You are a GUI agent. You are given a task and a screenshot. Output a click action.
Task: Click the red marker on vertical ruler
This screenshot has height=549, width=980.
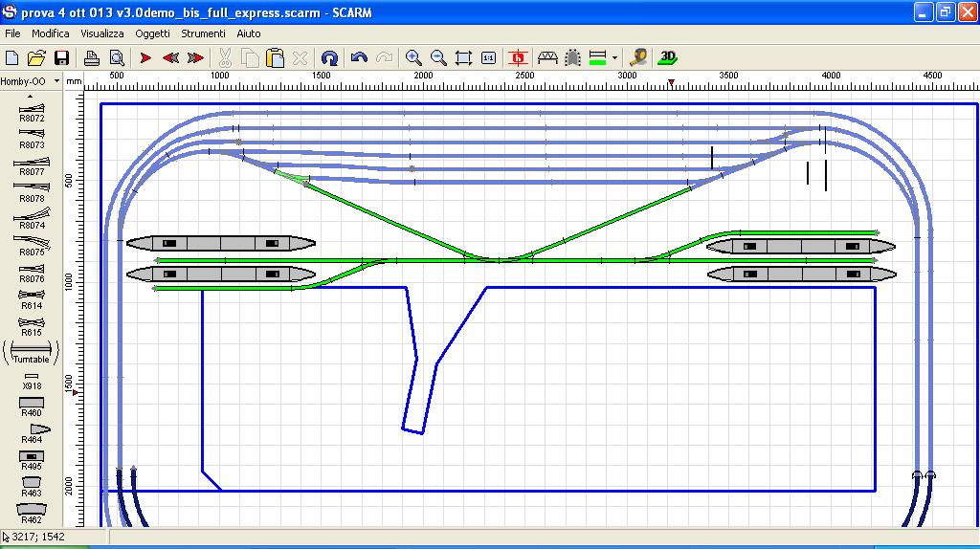coord(76,393)
